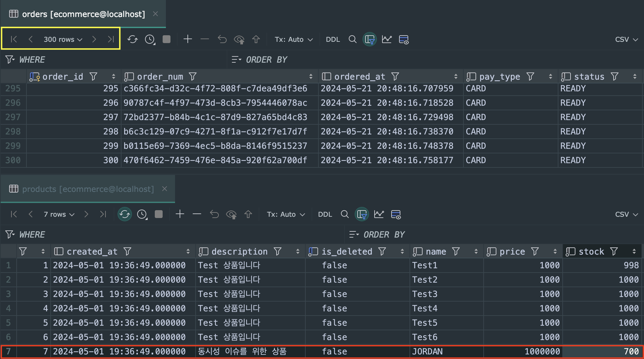Viewport: 644px width, 359px height.
Task: Go to last page of orders
Action: point(111,39)
